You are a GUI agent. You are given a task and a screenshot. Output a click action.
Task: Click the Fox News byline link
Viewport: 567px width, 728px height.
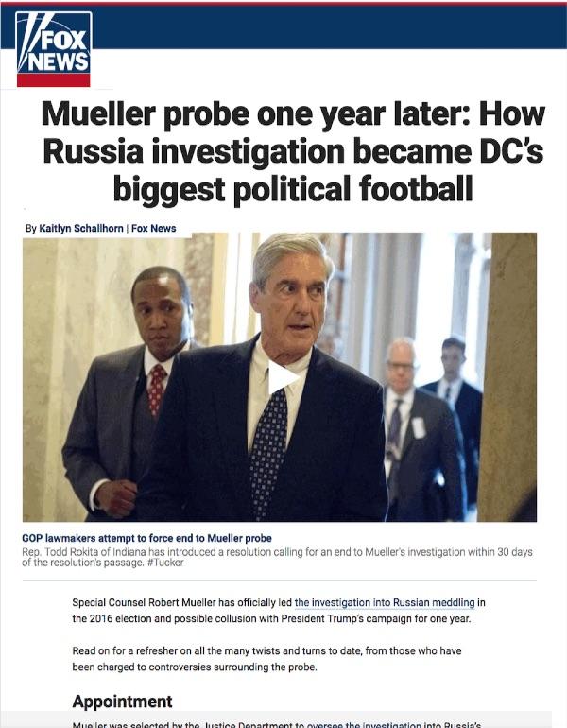tap(154, 229)
